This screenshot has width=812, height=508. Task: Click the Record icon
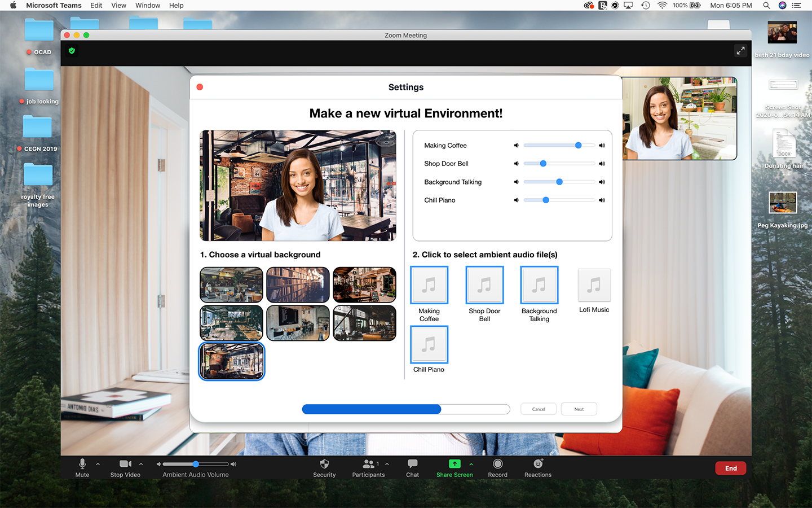click(x=497, y=464)
